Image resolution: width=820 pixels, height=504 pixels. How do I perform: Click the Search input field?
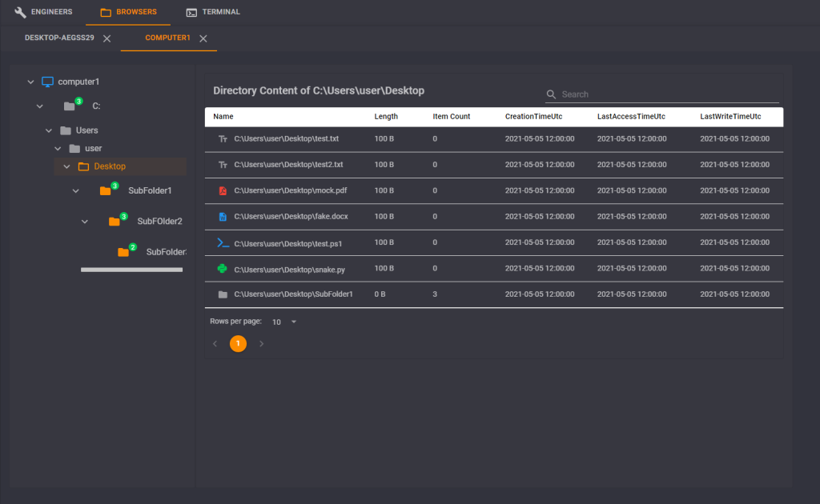pyautogui.click(x=669, y=94)
